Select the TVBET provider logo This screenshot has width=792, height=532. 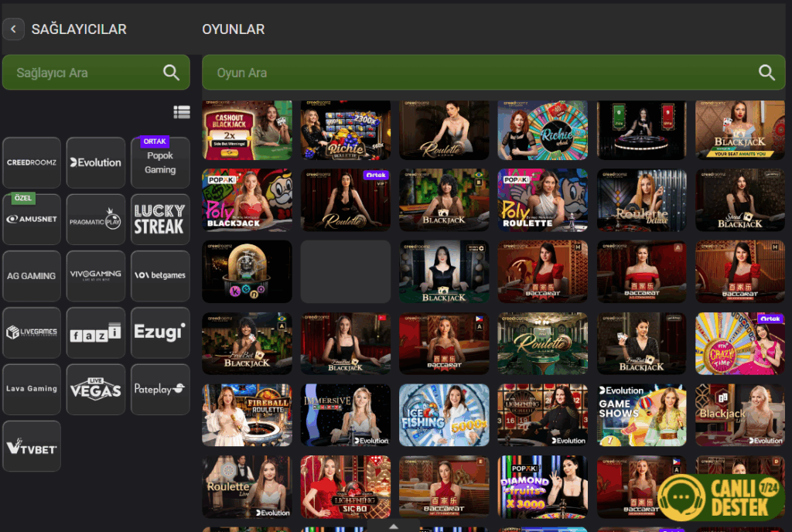point(31,445)
